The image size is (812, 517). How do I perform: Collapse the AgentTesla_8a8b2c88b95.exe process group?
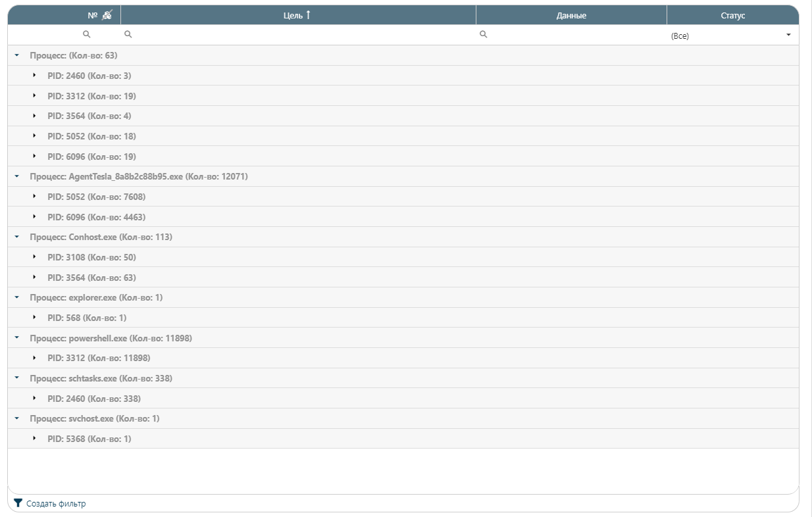pos(17,176)
